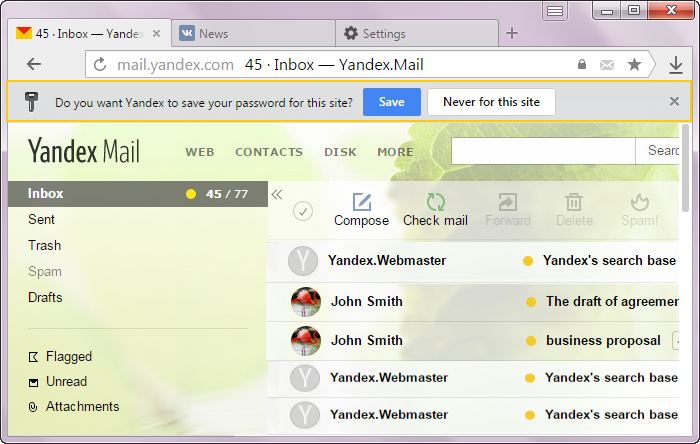Image resolution: width=700 pixels, height=444 pixels.
Task: Toggle the select-all checkmark circle
Action: pos(303,211)
